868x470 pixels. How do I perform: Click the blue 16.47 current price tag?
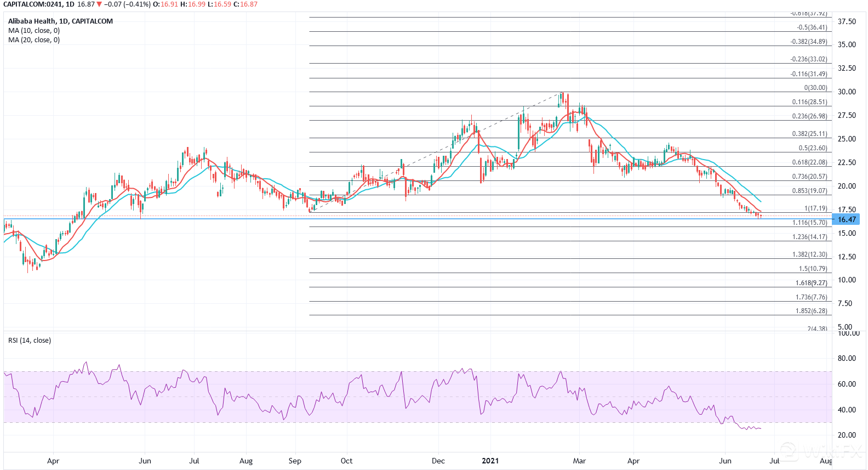(846, 219)
